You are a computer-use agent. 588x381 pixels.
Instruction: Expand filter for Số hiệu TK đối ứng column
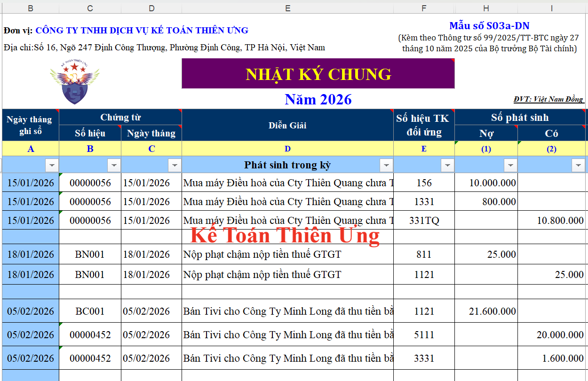[x=447, y=165]
